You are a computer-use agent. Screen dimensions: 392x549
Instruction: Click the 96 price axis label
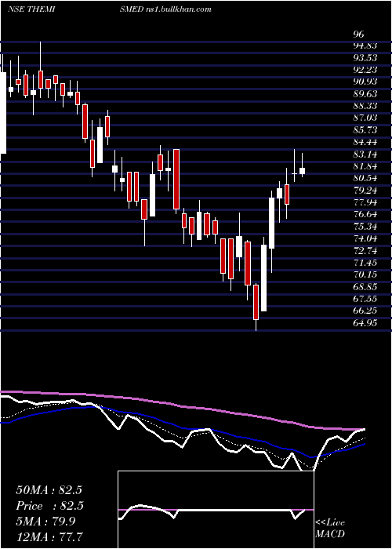click(359, 35)
